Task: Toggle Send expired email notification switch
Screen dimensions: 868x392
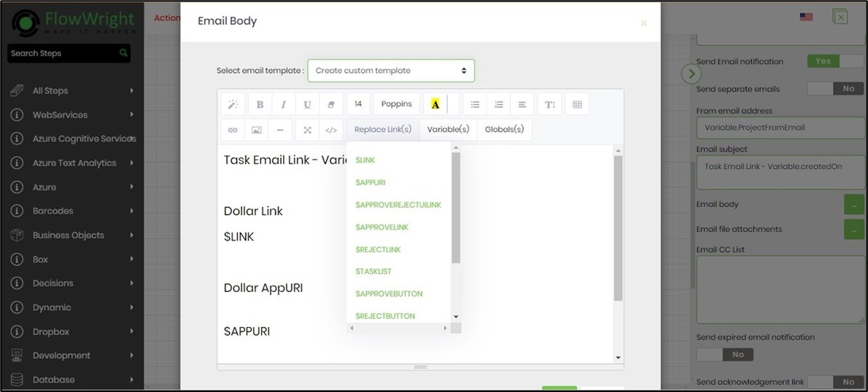Action: click(x=724, y=355)
